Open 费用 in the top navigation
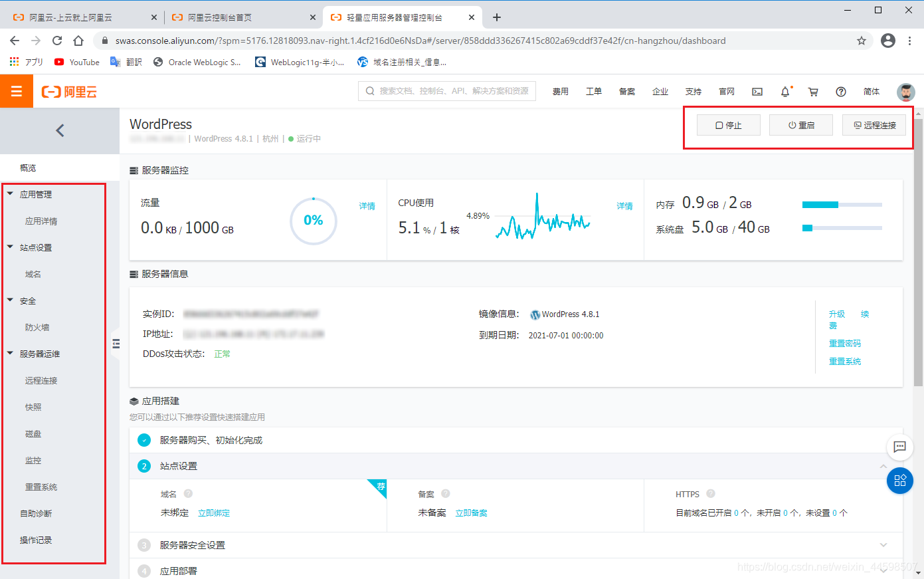 click(561, 92)
